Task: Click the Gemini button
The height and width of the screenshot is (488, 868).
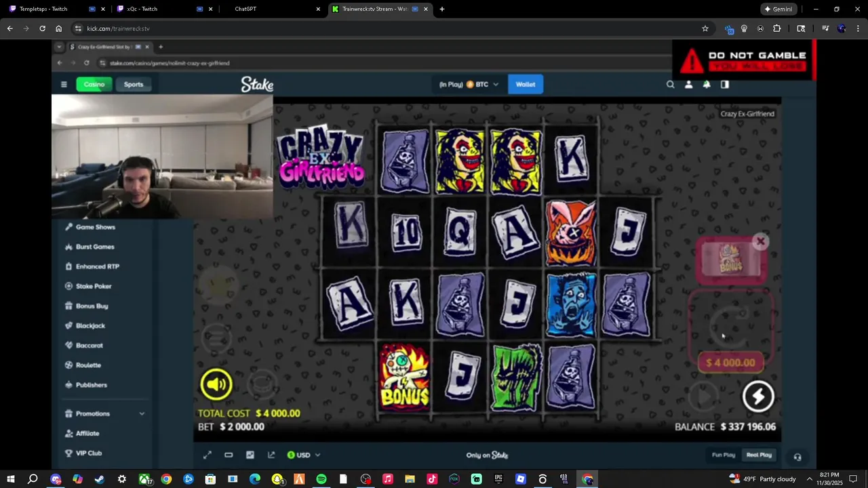Action: pos(778,9)
